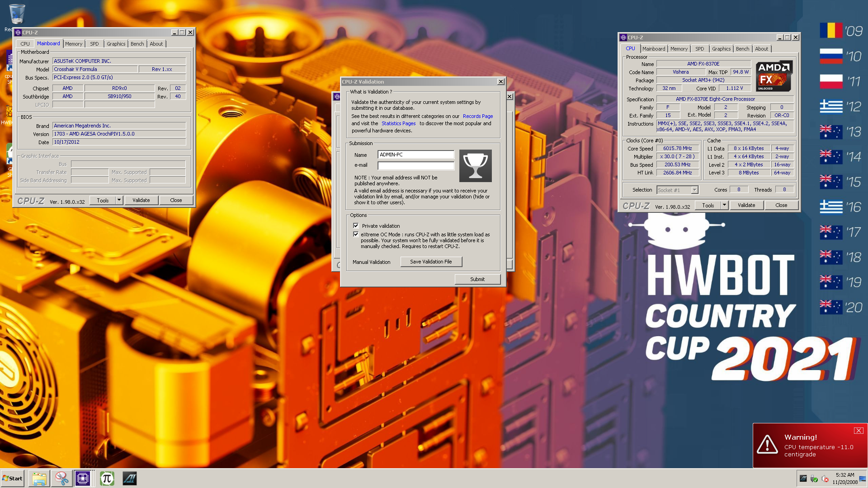Screen dimensions: 868x488
Task: Click the BIOS date 10/17/2012
Action: coord(119,142)
